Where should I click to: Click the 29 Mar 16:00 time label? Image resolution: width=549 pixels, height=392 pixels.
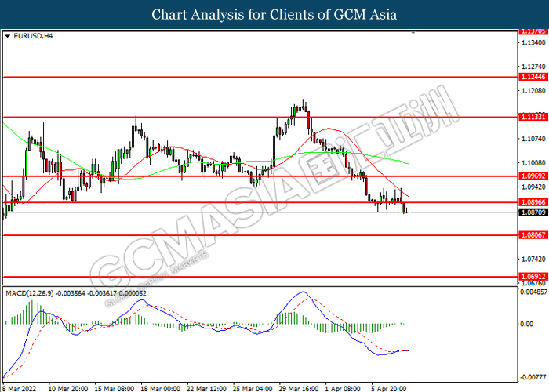click(299, 389)
